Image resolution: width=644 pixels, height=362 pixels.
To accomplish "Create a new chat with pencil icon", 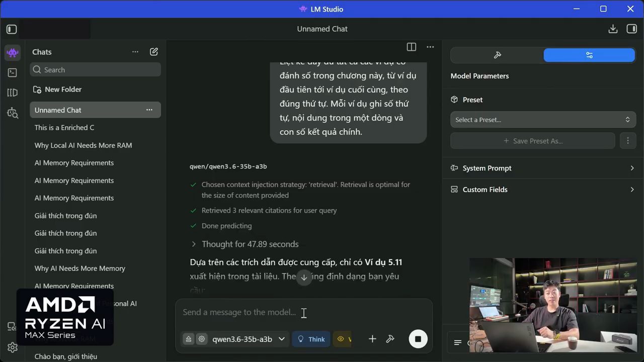I will (x=154, y=52).
